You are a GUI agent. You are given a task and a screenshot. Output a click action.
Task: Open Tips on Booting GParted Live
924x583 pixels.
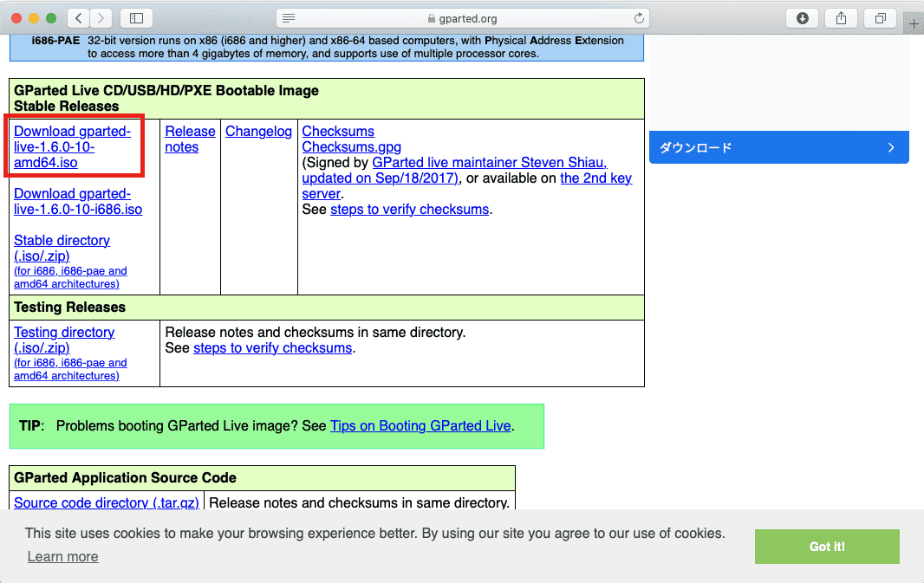pyautogui.click(x=420, y=425)
